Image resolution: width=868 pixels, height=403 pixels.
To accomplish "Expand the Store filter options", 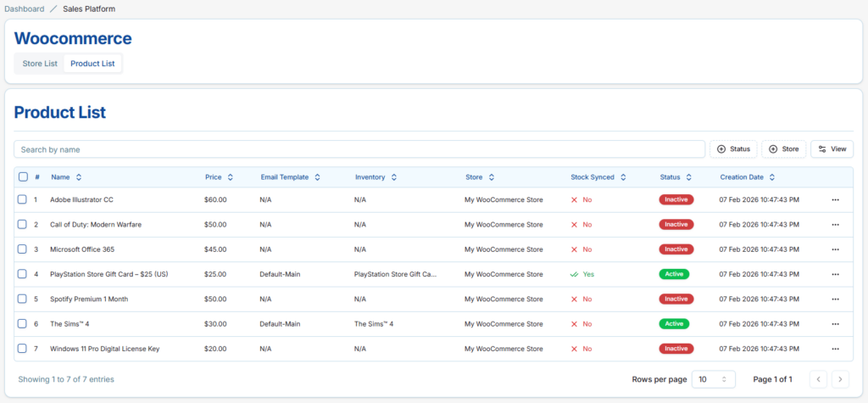I will 783,149.
